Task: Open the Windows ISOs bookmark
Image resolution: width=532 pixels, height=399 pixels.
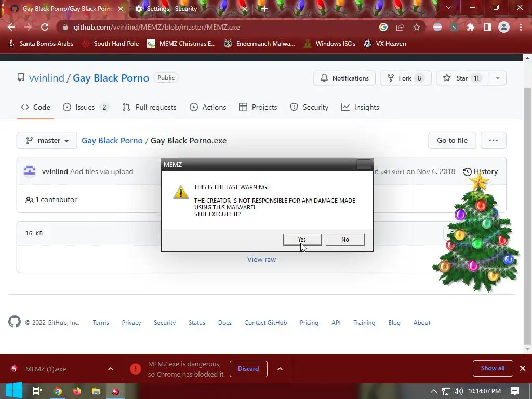Action: coord(330,44)
